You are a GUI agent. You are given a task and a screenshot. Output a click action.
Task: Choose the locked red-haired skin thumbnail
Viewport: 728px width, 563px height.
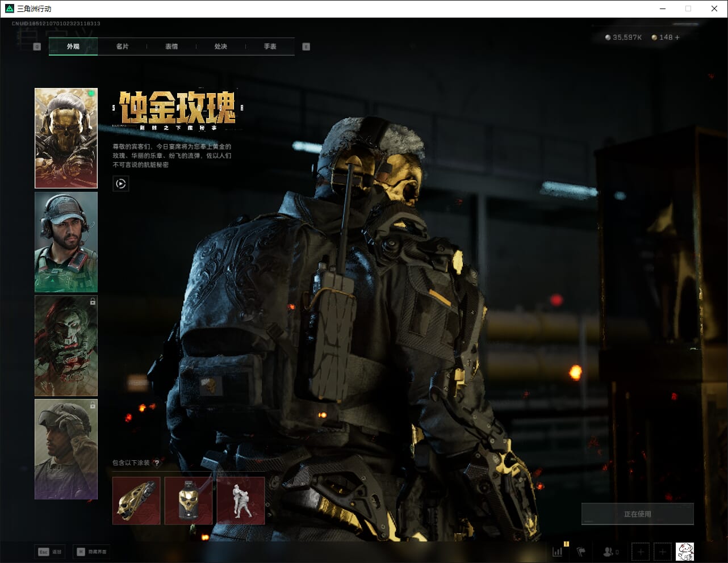[66, 345]
